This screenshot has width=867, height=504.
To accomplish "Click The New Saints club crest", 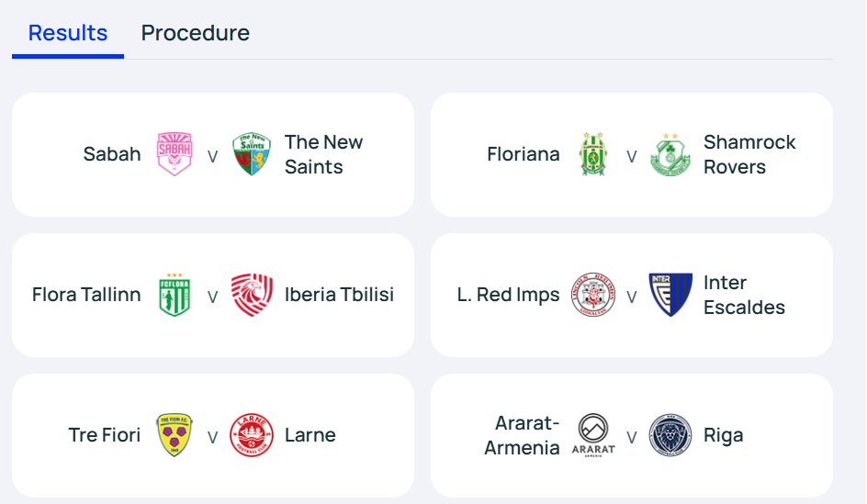I will (252, 154).
